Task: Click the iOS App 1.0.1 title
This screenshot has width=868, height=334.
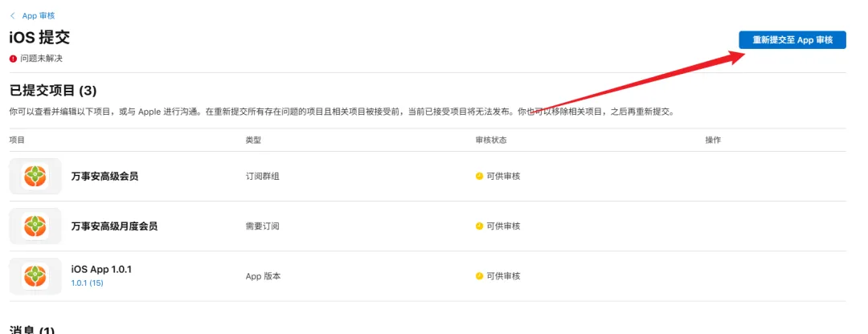Action: pos(101,269)
